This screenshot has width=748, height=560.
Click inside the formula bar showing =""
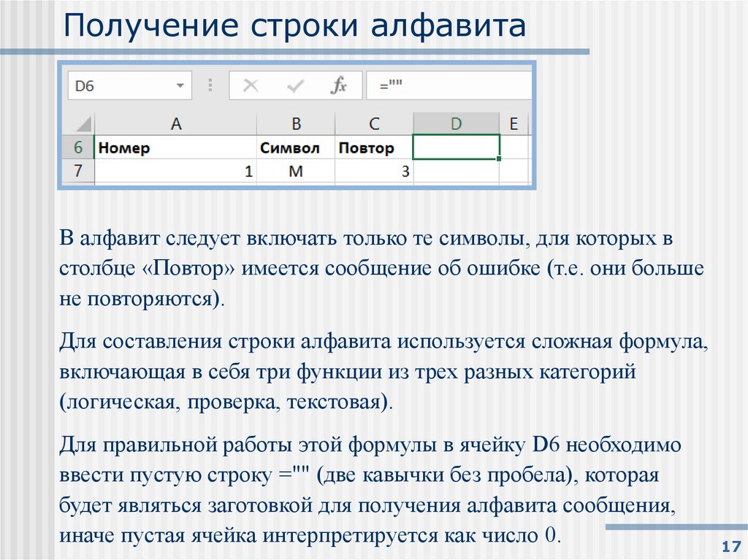(x=438, y=85)
